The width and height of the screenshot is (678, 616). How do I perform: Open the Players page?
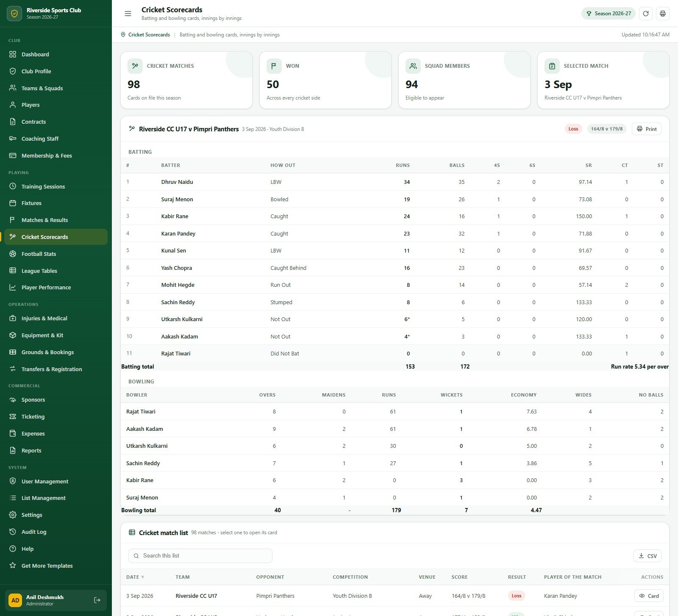tap(56, 105)
